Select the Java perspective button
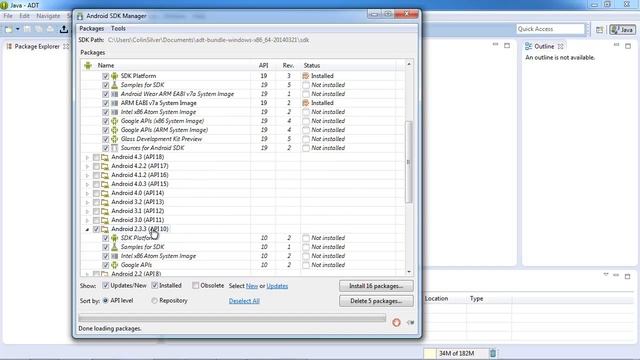 (x=622, y=29)
